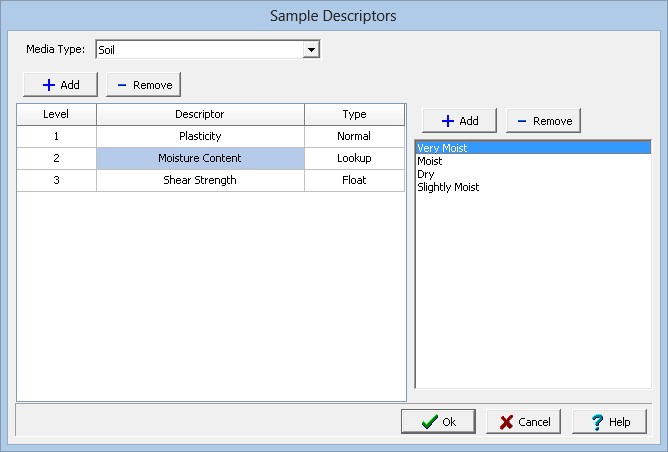The image size is (668, 452).
Task: Pick Slightly Moist in the lookup list
Action: click(x=448, y=187)
